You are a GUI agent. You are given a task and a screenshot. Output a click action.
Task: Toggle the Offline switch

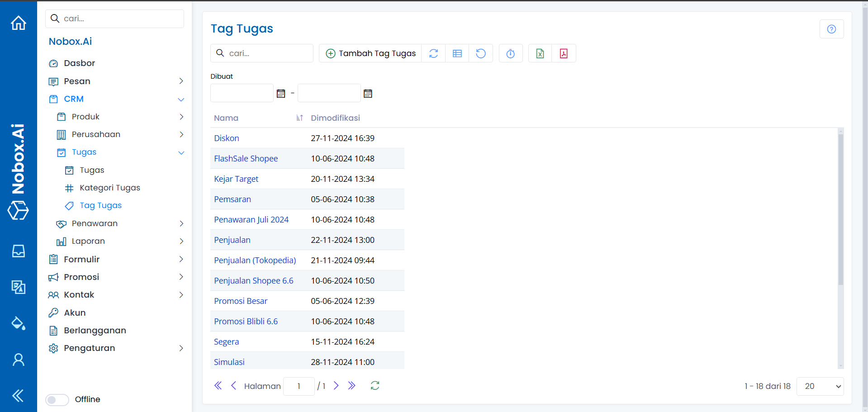57,400
